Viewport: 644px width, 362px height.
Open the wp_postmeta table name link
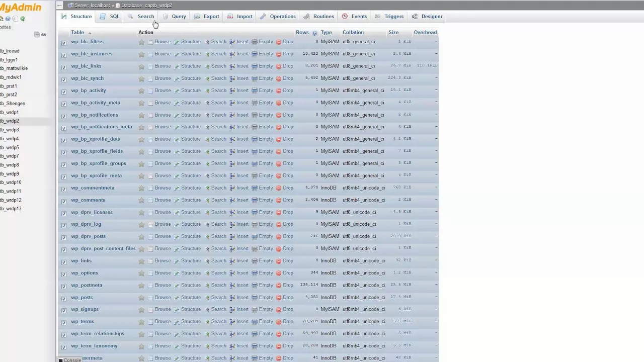87,285
